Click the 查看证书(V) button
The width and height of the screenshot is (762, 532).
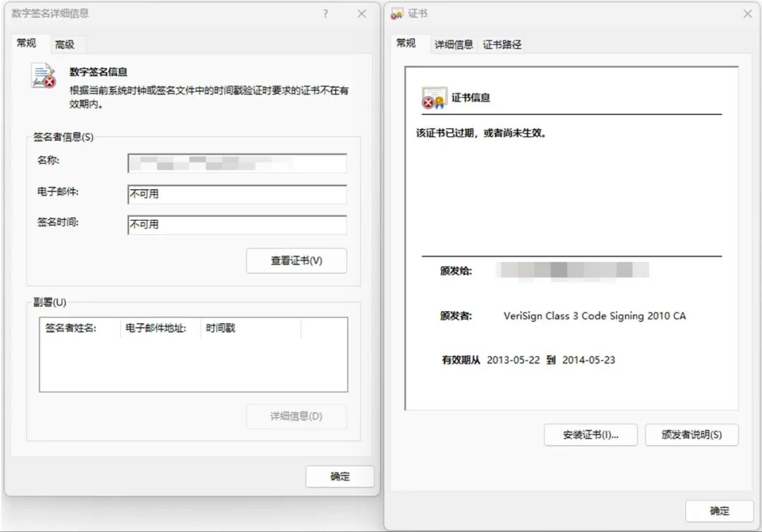(x=296, y=260)
